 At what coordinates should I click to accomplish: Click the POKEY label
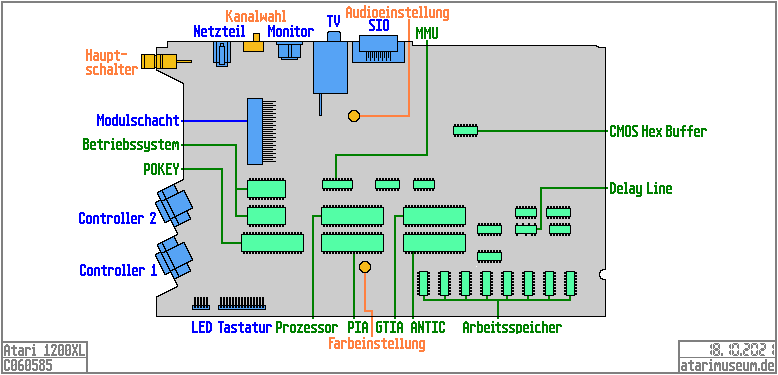pos(161,169)
